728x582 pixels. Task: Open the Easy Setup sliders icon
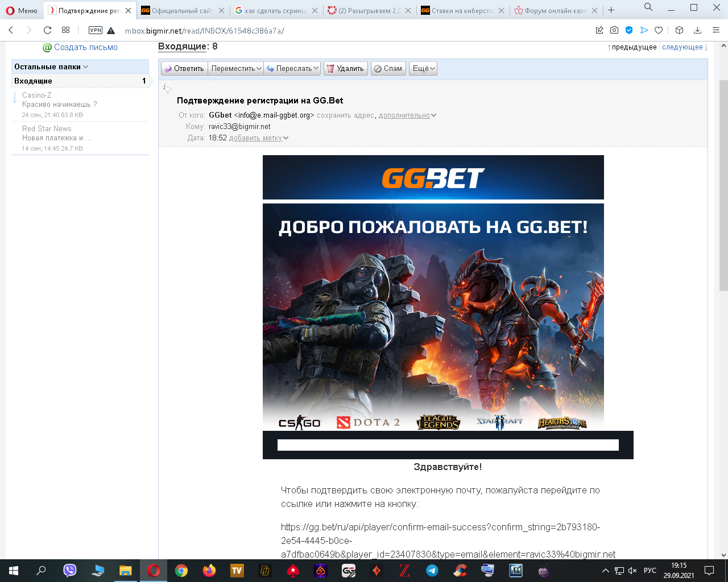pyautogui.click(x=716, y=30)
